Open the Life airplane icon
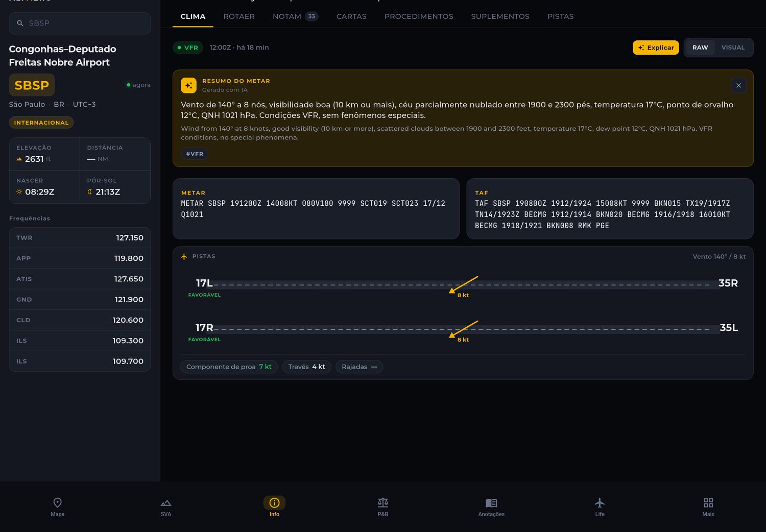This screenshot has width=766, height=532. [x=600, y=503]
